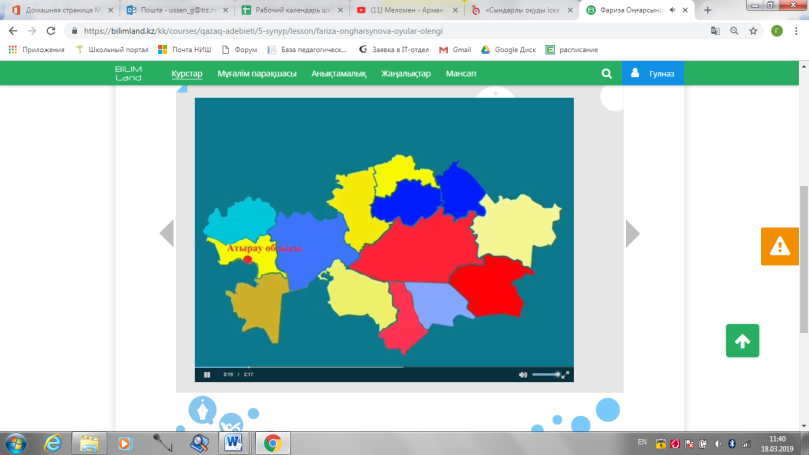Open the Мұғалім парақшасы menu item
Image resolution: width=809 pixels, height=455 pixels.
click(257, 73)
